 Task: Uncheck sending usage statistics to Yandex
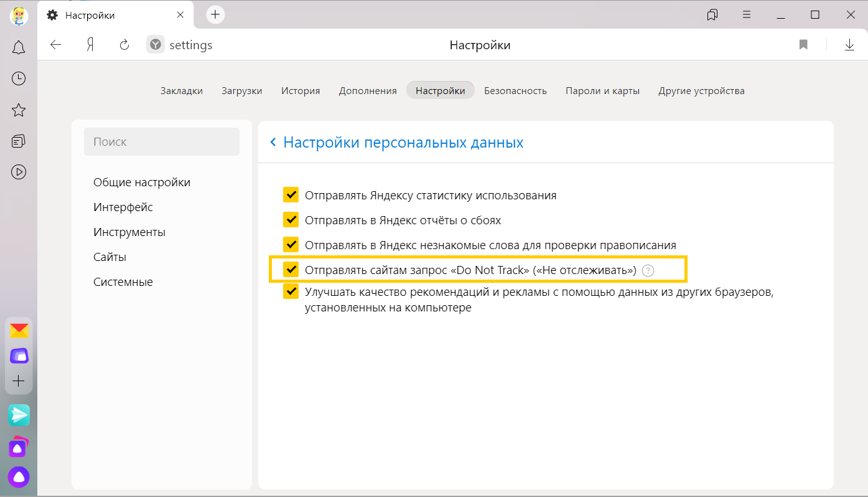click(291, 195)
